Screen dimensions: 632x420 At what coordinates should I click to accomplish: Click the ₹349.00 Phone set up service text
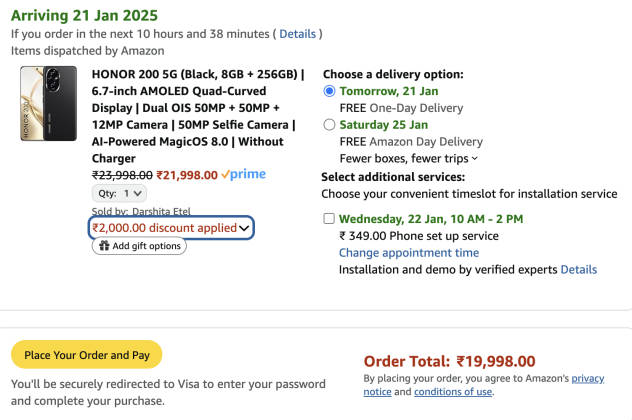[419, 236]
